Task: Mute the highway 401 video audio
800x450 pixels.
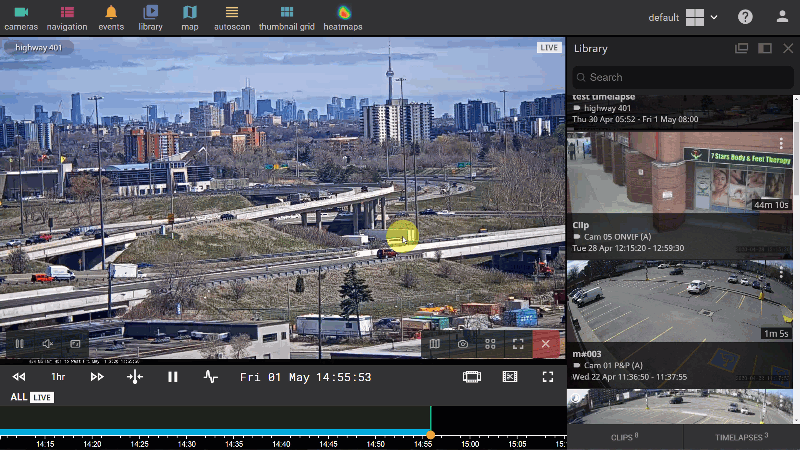Action: pyautogui.click(x=47, y=344)
